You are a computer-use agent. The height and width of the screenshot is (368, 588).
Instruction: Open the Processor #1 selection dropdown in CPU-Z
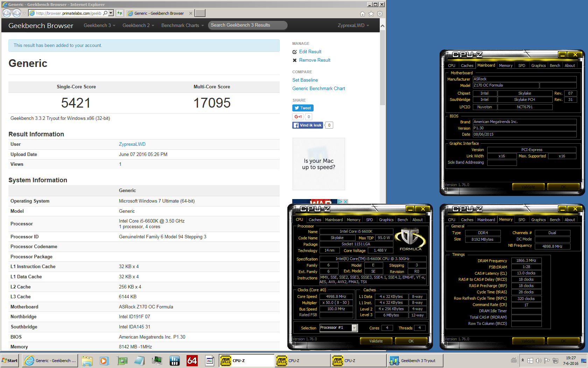click(355, 328)
